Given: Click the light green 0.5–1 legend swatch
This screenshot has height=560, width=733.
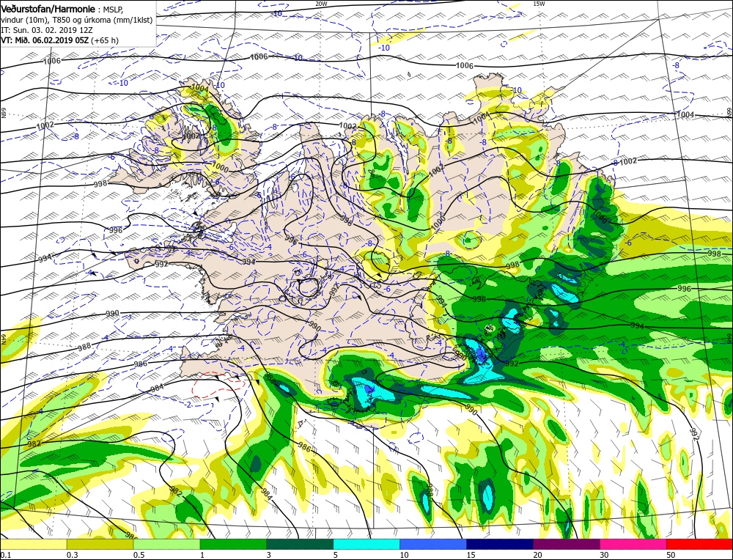Looking at the screenshot, I should tap(167, 544).
